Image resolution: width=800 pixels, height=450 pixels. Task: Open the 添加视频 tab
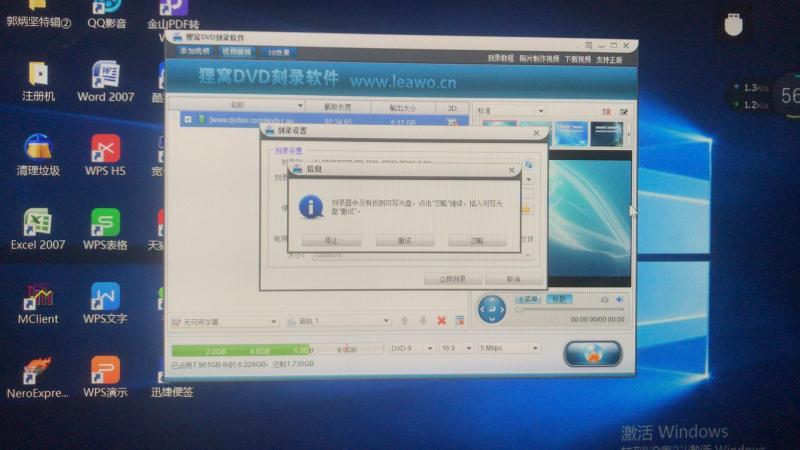[195, 51]
